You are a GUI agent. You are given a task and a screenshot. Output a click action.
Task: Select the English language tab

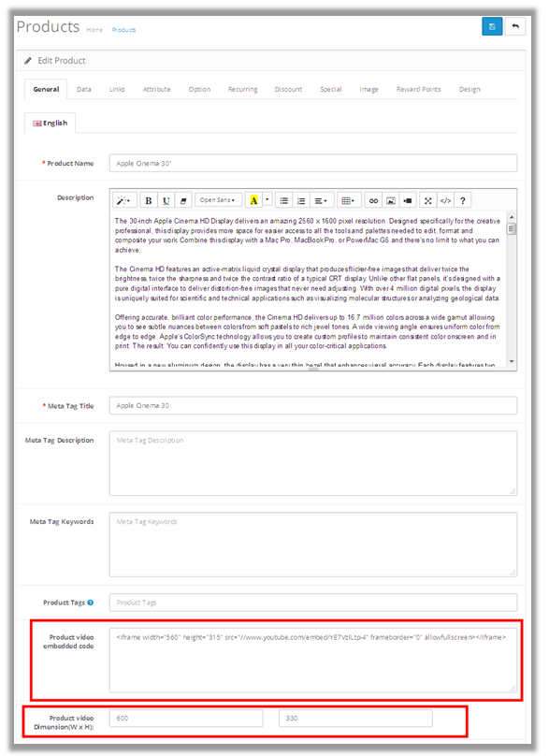point(51,123)
